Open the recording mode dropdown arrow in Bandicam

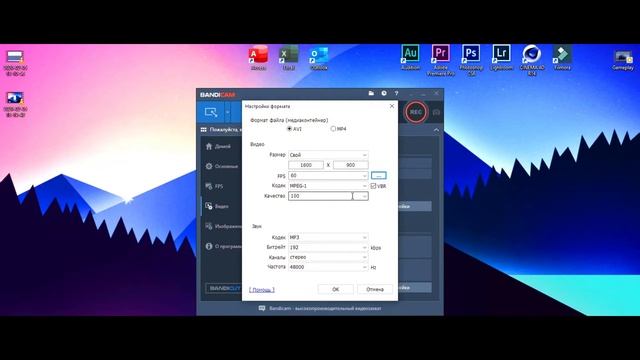[x=228, y=112]
